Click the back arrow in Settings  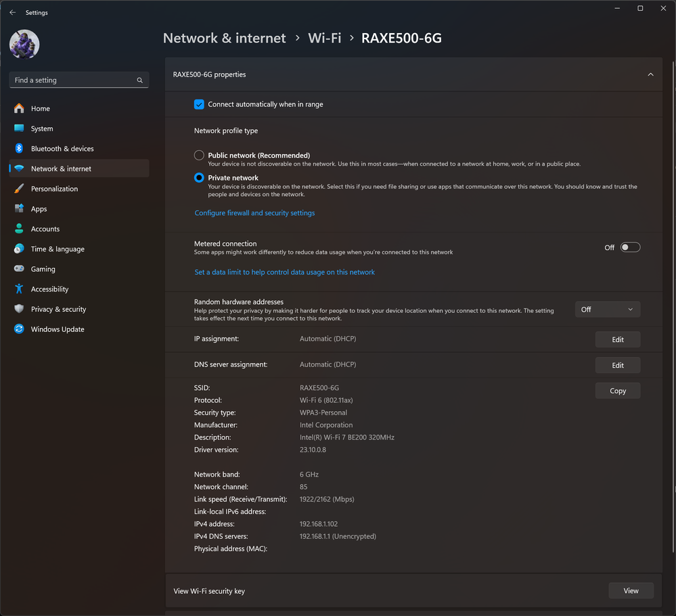[12, 12]
